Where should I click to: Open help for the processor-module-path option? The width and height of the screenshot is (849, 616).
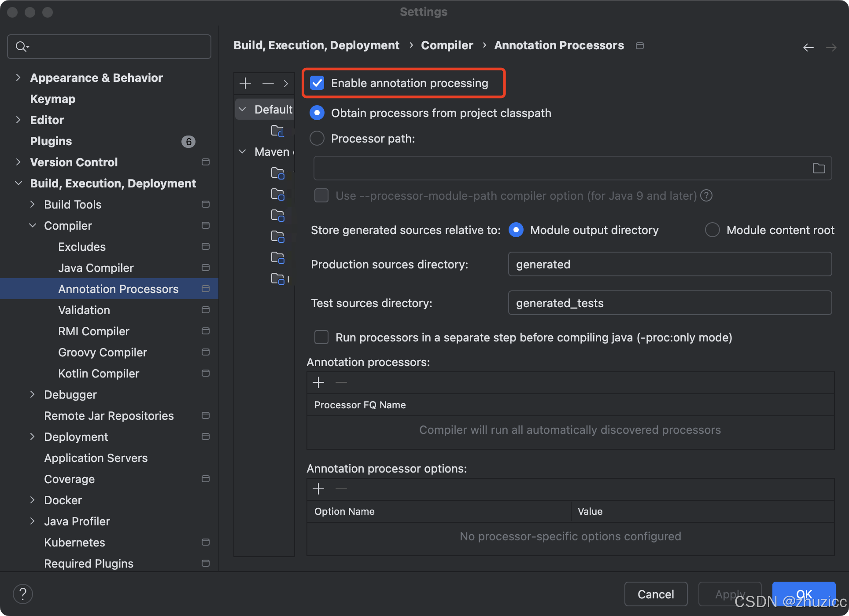click(x=706, y=195)
